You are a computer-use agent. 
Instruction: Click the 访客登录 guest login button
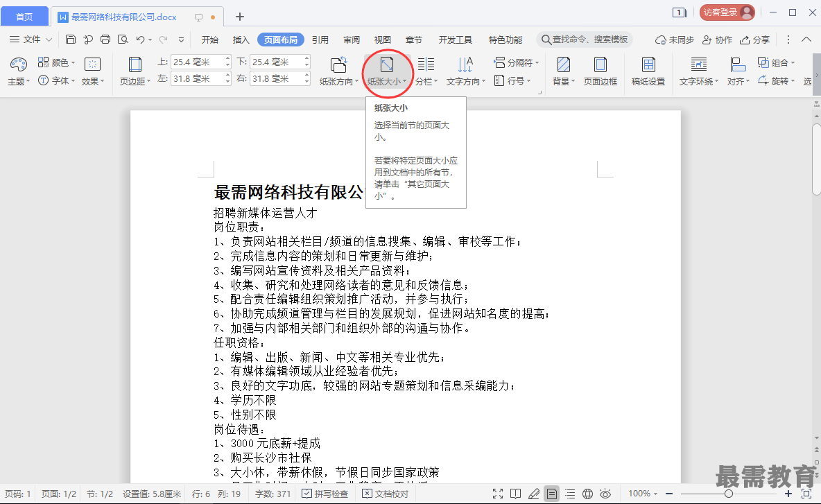[727, 12]
